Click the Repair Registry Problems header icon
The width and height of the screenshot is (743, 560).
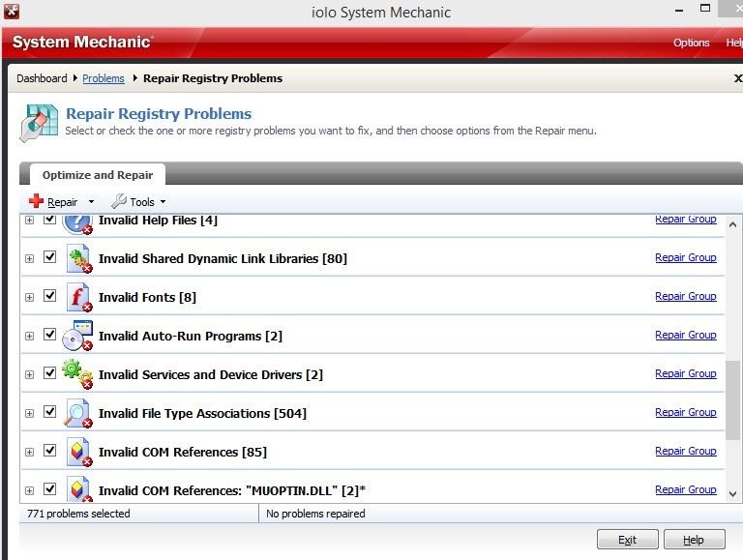tap(40, 123)
